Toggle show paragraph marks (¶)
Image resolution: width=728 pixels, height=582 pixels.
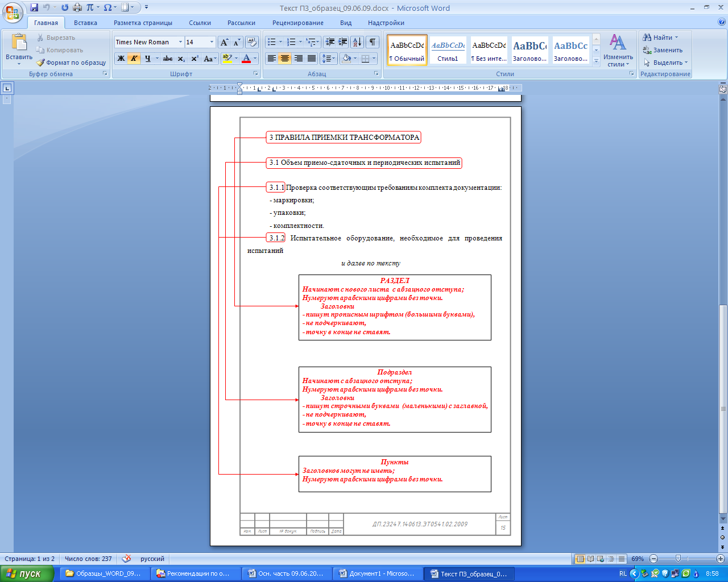click(x=372, y=42)
